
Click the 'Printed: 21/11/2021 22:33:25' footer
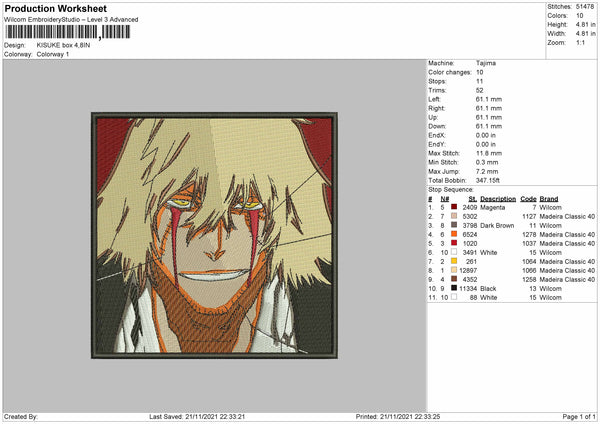[x=398, y=416]
